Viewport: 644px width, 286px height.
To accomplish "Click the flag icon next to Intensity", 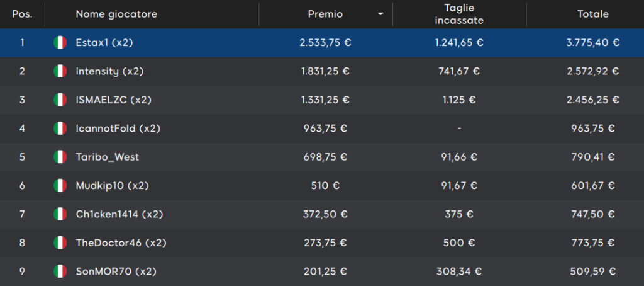I will 60,71.
